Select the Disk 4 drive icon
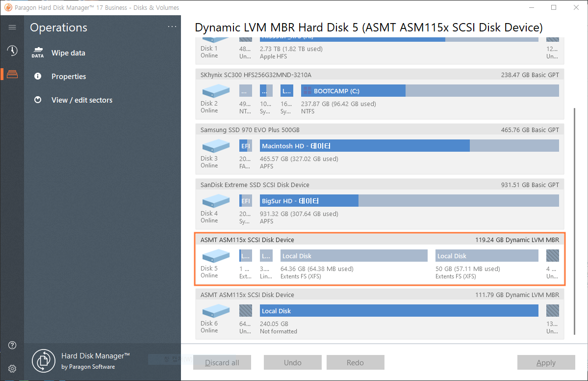Viewport: 588px width, 381px height. [x=216, y=201]
